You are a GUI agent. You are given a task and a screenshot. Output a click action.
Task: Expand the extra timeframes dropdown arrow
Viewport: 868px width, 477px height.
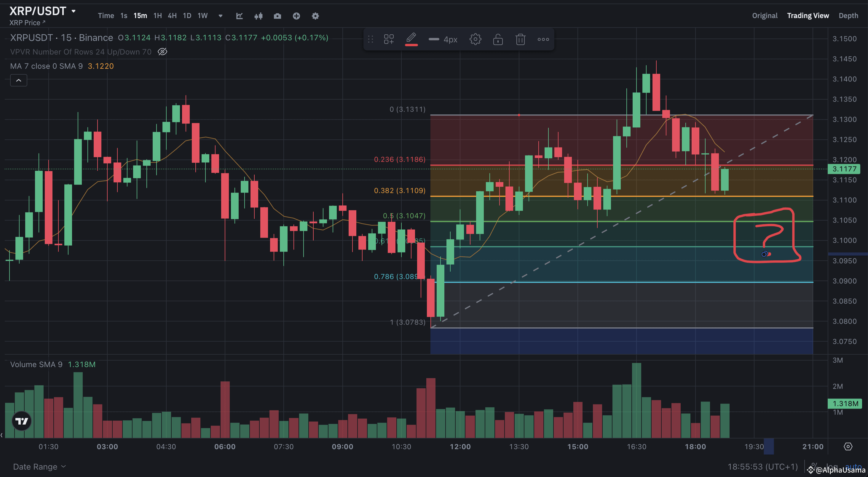click(220, 16)
